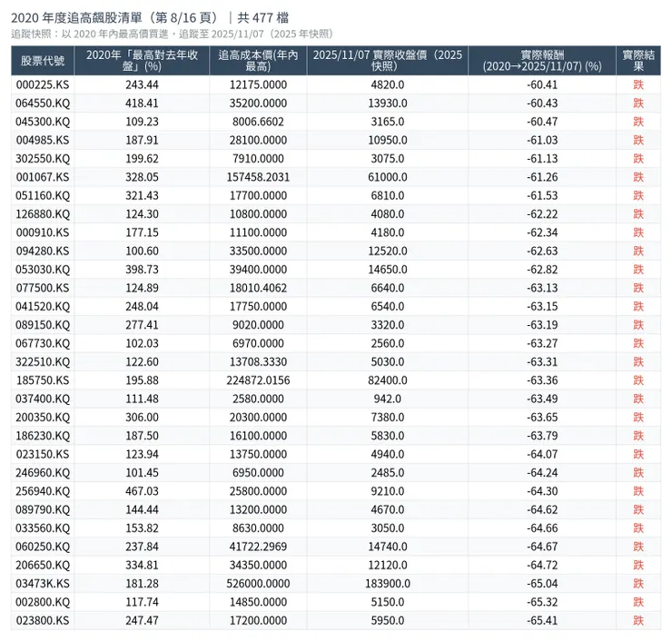The image size is (672, 641).
Task: Click the cost price 224872.0156
Action: [258, 380]
